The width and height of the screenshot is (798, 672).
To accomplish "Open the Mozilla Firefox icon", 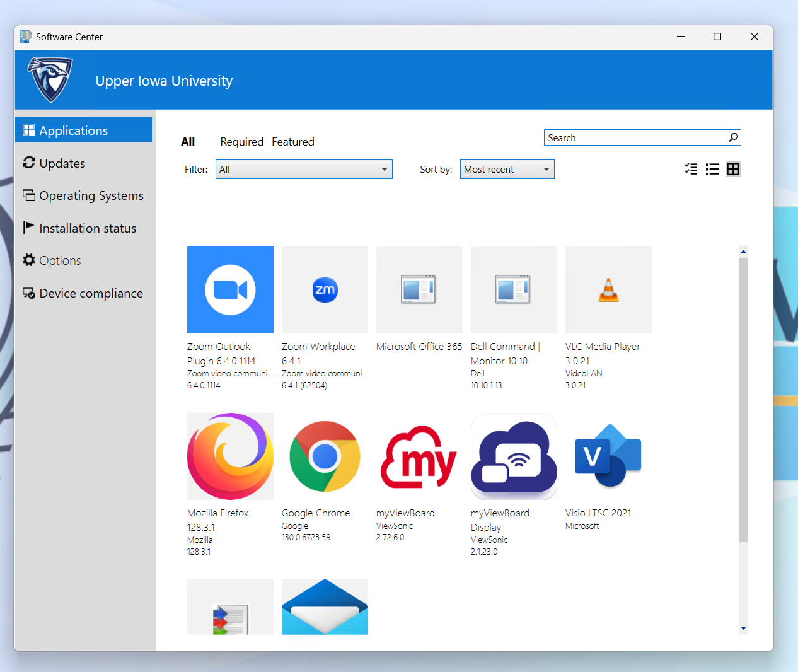I will click(x=230, y=456).
